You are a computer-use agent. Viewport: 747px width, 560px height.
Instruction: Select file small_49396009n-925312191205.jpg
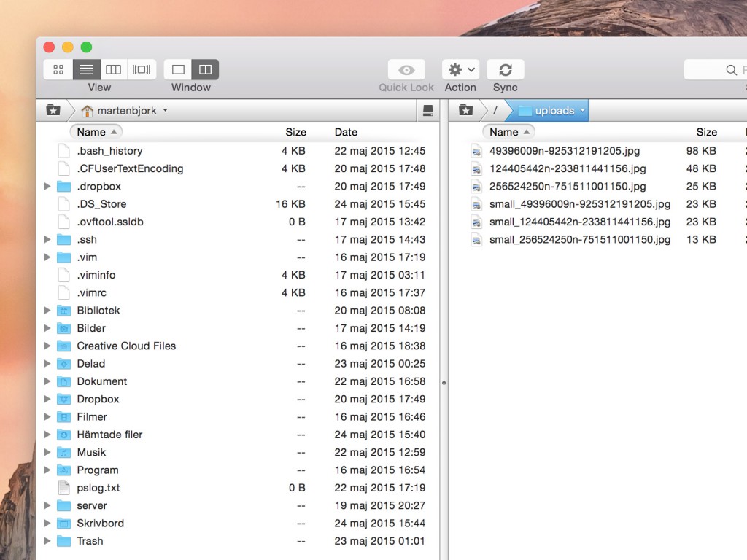point(579,204)
